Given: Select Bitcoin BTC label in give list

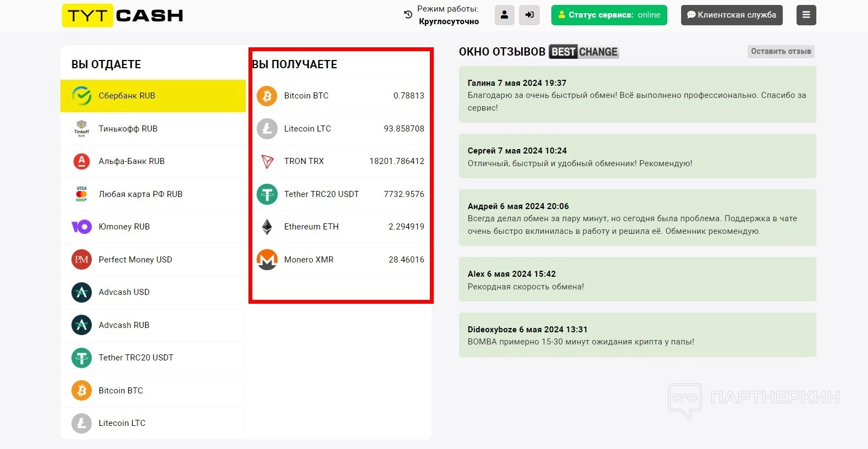Looking at the screenshot, I should (121, 390).
